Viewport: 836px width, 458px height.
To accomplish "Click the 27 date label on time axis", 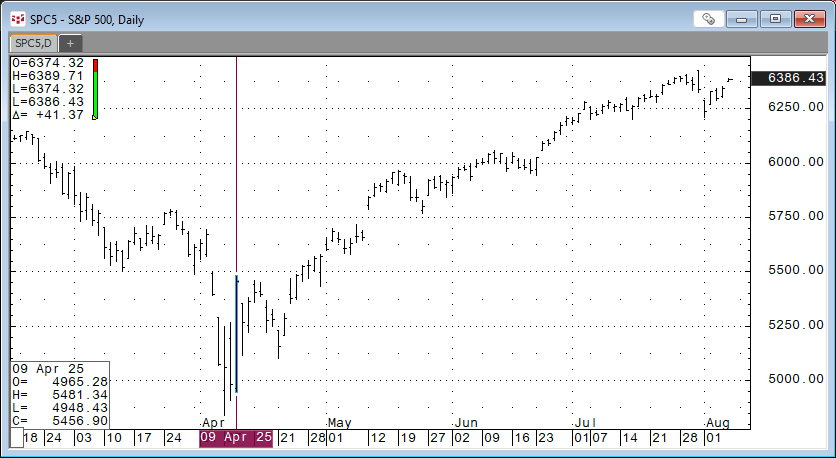I will click(438, 438).
